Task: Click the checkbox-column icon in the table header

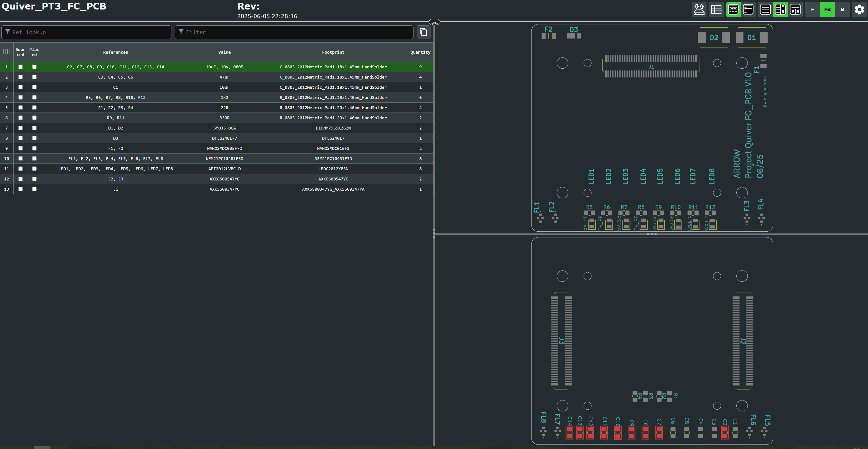Action: (6, 52)
